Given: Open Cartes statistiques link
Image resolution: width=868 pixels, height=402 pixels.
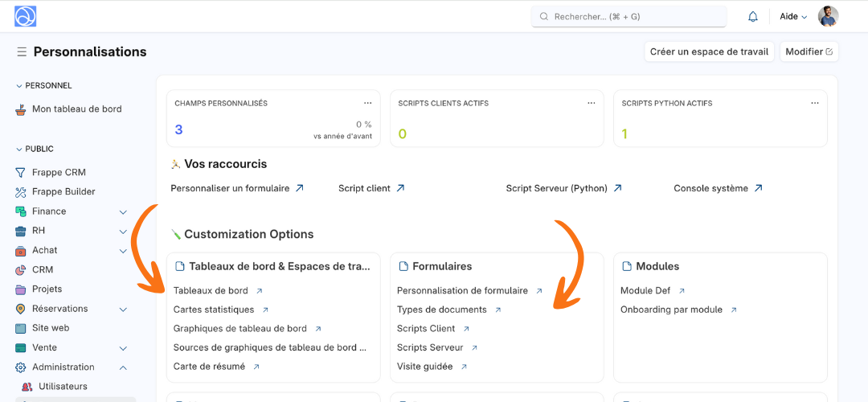Looking at the screenshot, I should click(x=214, y=310).
